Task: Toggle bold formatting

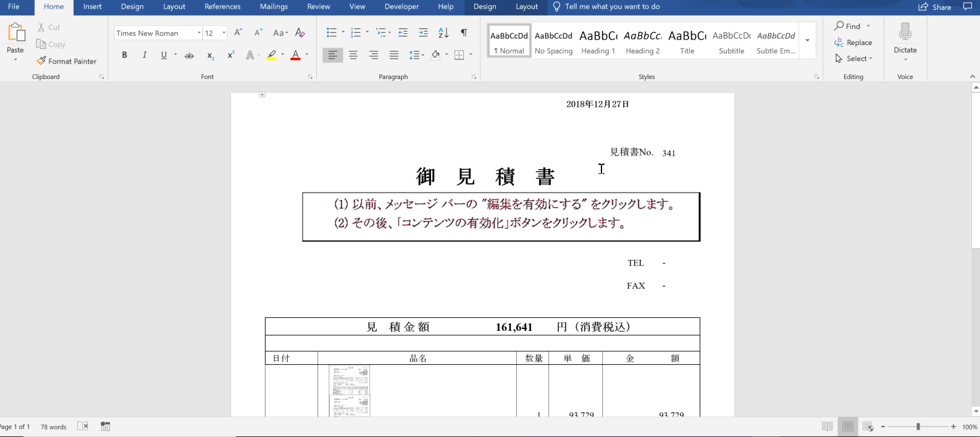Action: point(124,56)
